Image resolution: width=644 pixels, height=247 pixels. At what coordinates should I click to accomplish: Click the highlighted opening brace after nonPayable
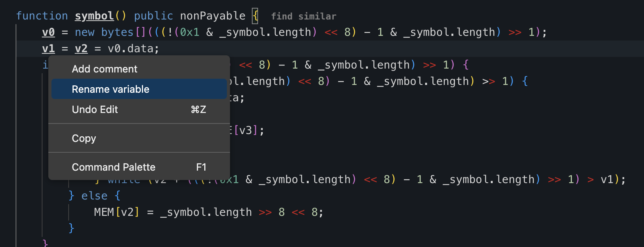[x=255, y=16]
